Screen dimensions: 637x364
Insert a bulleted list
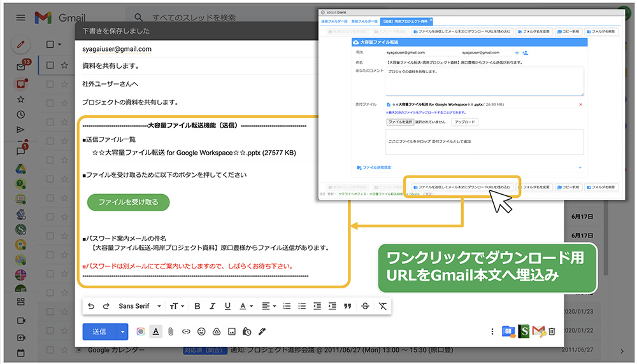(302, 306)
